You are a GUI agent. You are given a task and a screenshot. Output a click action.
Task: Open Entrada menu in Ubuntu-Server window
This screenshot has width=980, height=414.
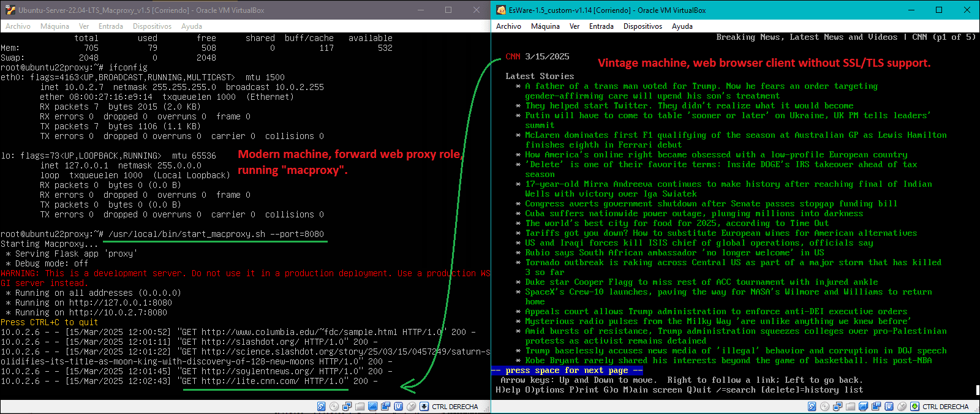(x=111, y=26)
